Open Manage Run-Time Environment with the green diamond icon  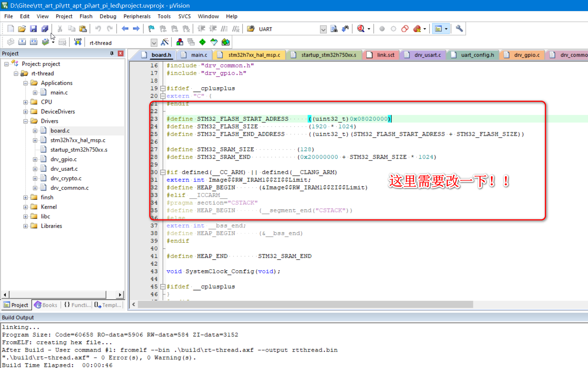point(203,42)
